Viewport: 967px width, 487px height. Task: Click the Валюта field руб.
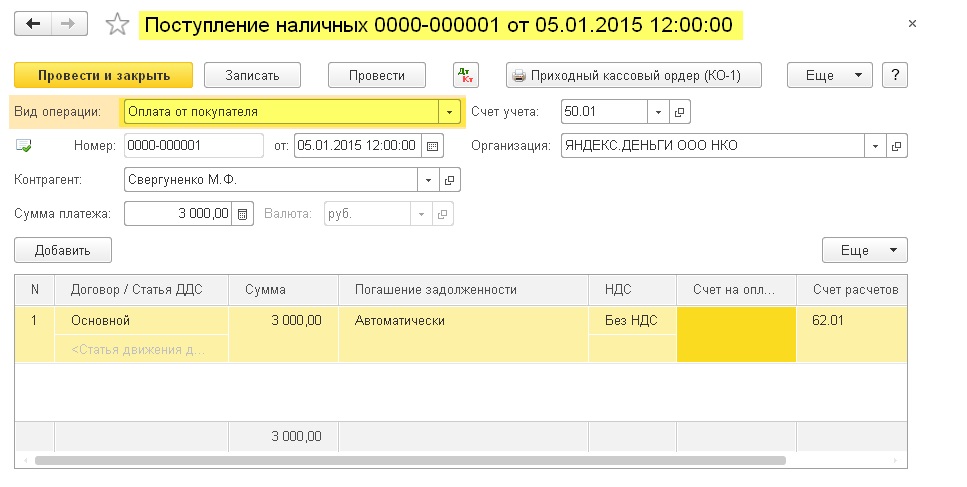click(x=368, y=214)
